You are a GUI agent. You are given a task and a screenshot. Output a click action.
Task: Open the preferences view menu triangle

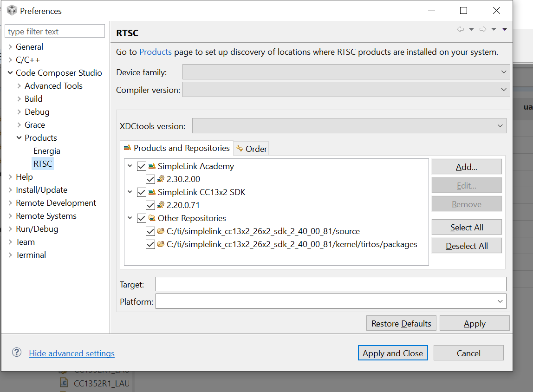coord(505,29)
